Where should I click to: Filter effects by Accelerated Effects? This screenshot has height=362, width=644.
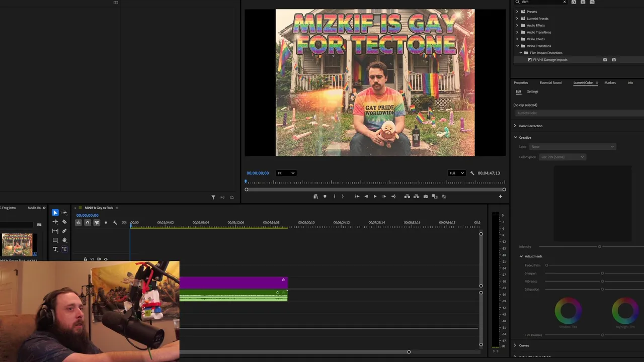[574, 2]
